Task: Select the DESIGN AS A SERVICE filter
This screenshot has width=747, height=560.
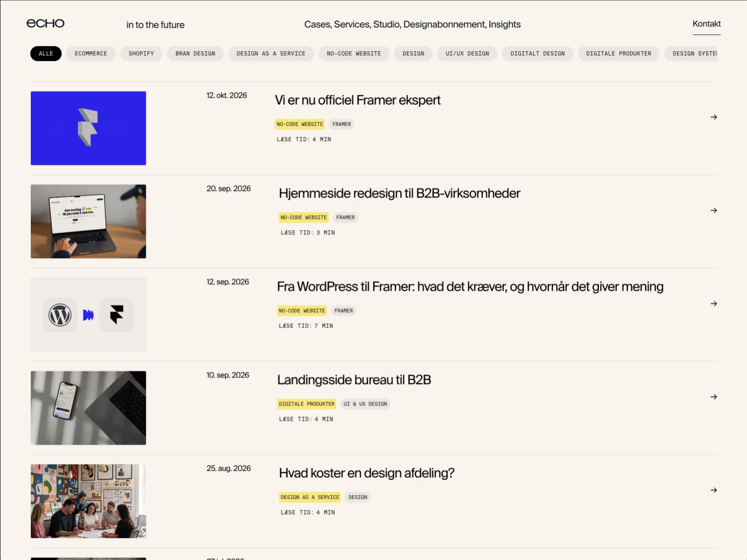Action: [271, 54]
